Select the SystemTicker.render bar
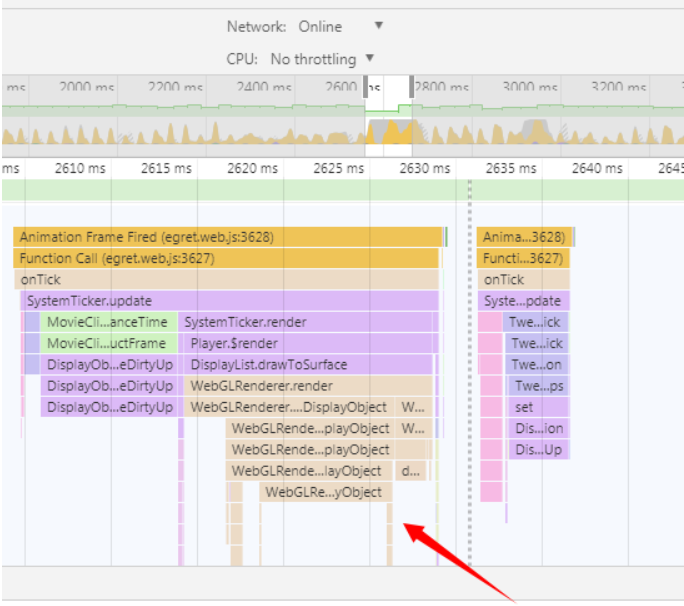This screenshot has height=606, width=684. pos(305,322)
